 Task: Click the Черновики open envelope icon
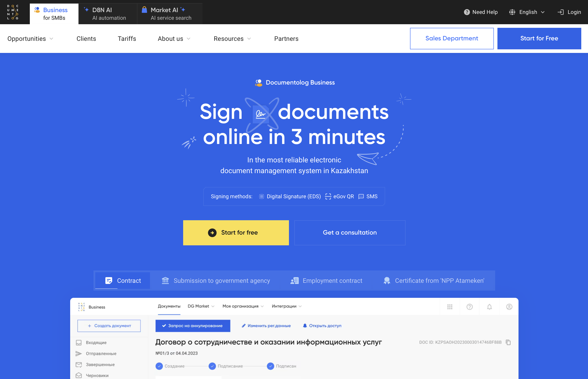pos(79,375)
